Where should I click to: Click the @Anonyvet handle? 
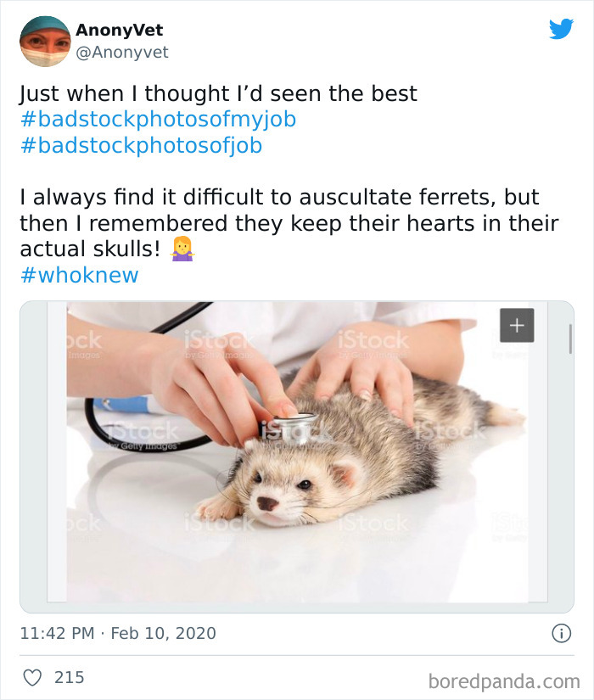[124, 51]
